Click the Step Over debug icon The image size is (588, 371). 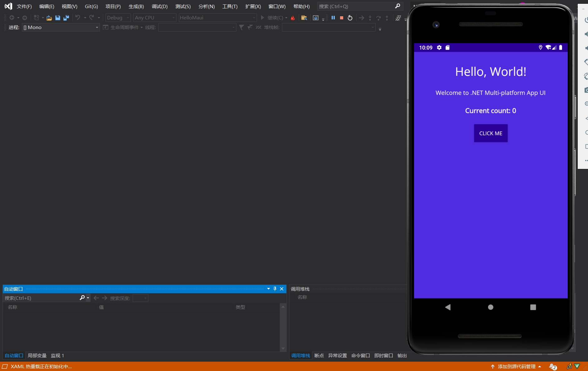pyautogui.click(x=378, y=18)
